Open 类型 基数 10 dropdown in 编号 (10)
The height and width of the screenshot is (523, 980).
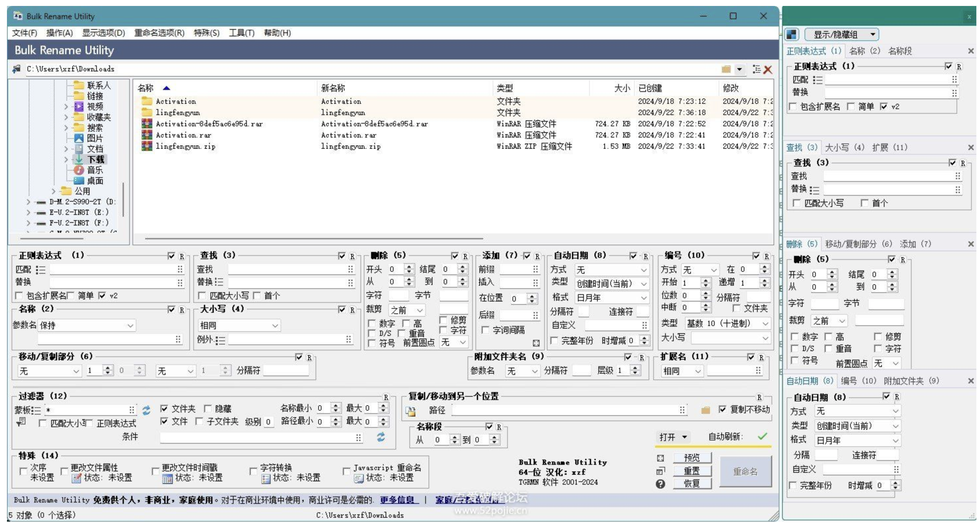coord(728,323)
